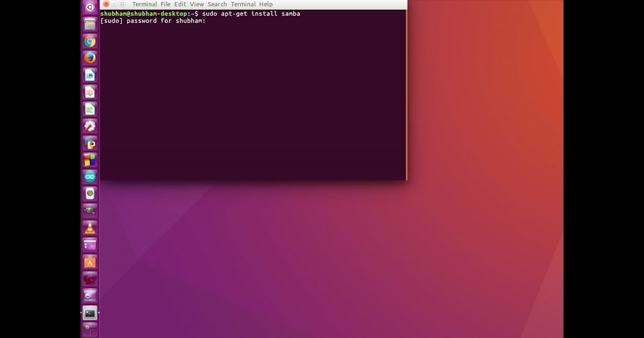Image resolution: width=644 pixels, height=338 pixels.
Task: Launch Firefox from the launcher
Action: point(90,58)
